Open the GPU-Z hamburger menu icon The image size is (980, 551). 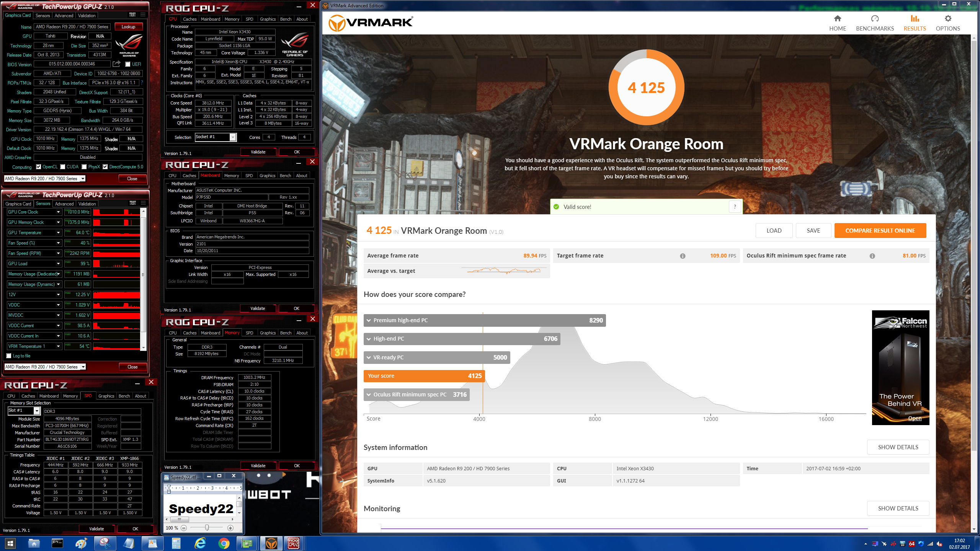coord(143,15)
